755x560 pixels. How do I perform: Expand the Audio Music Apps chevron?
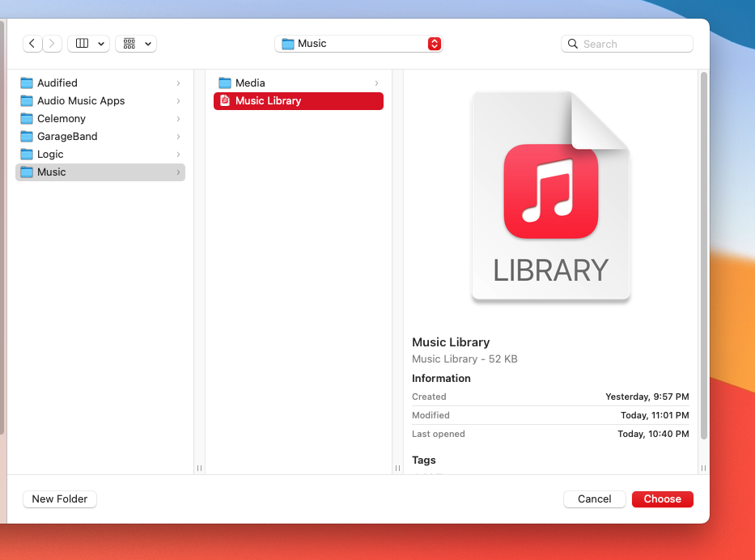(178, 101)
